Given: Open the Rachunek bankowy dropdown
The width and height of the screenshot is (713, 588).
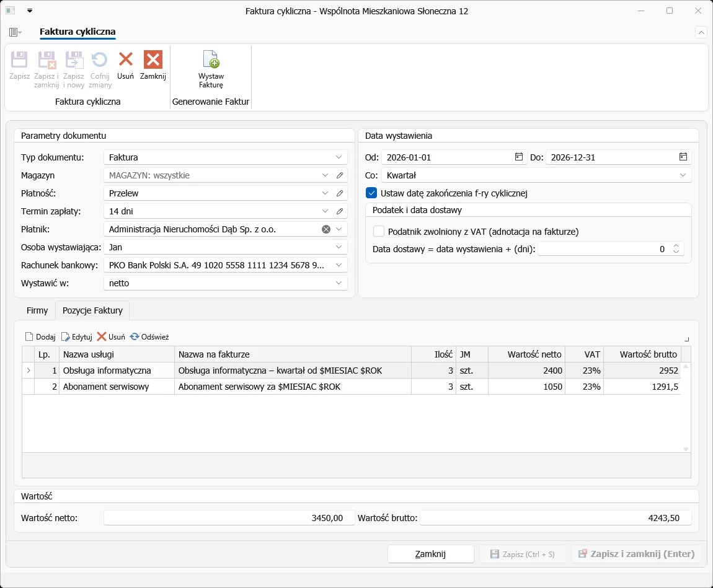Looking at the screenshot, I should (339, 265).
